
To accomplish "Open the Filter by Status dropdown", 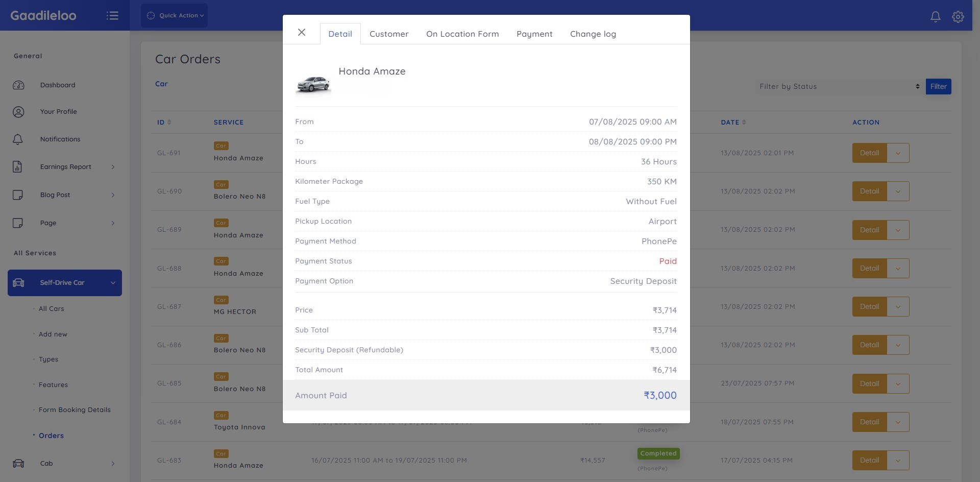I will point(840,86).
